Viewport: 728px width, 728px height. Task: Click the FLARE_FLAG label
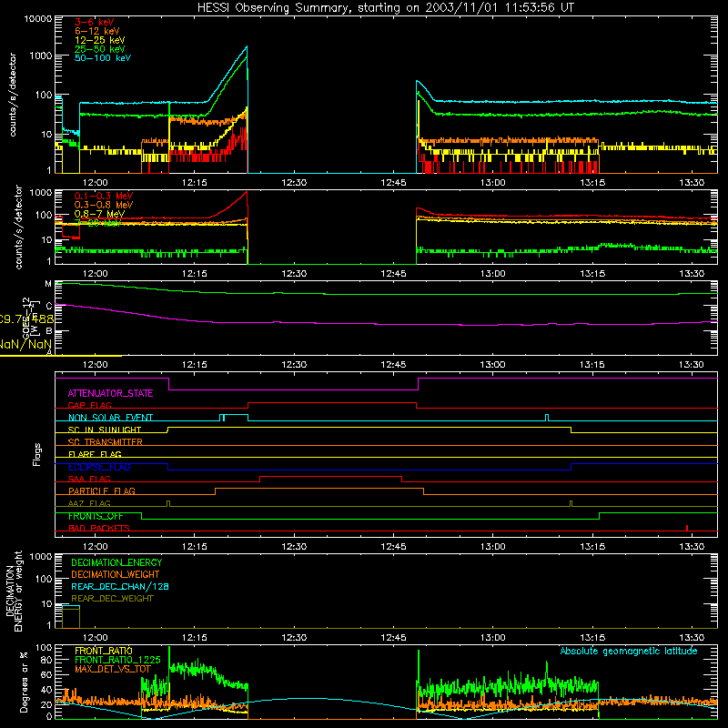click(95, 454)
